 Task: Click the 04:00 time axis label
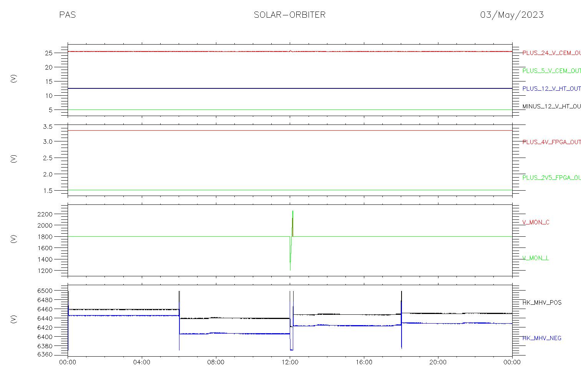(x=142, y=362)
